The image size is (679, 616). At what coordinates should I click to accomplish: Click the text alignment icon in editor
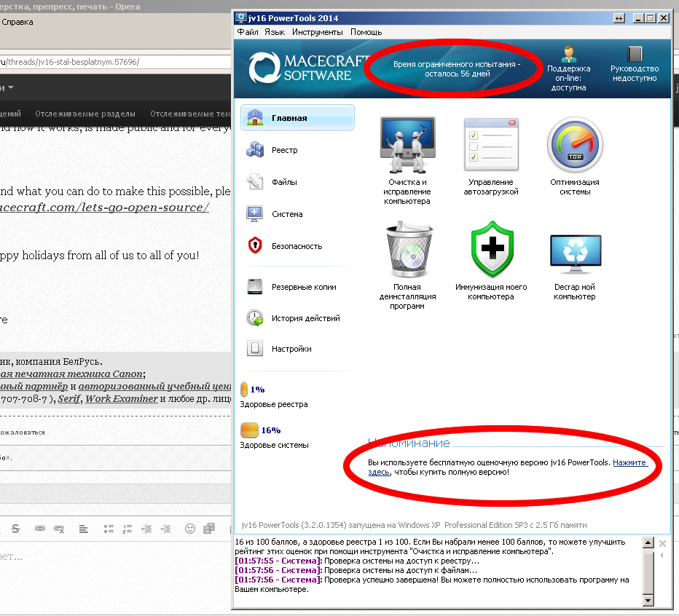coord(84,529)
